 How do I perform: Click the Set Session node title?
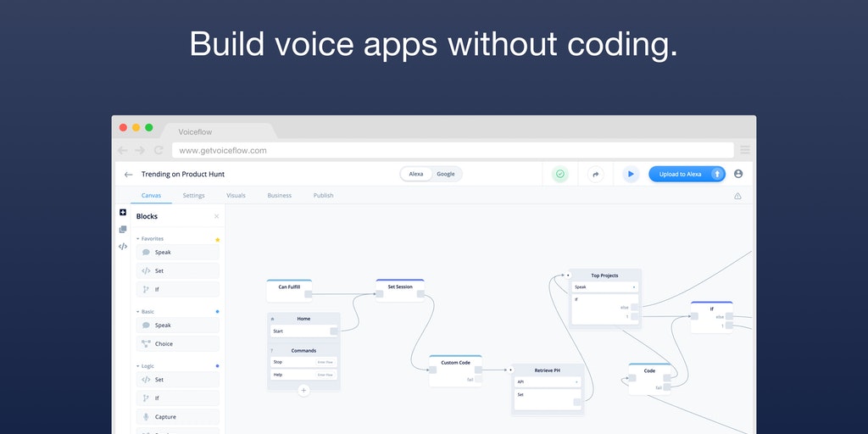(x=400, y=287)
